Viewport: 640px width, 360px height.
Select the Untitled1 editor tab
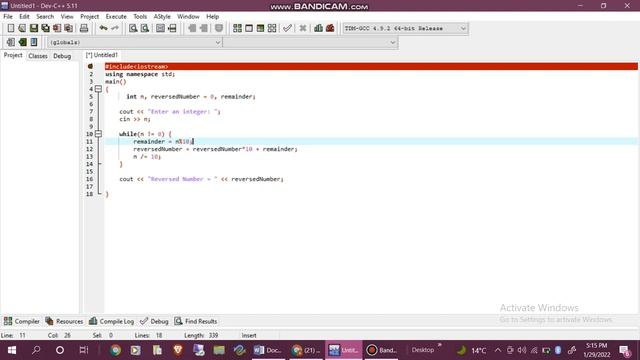102,55
